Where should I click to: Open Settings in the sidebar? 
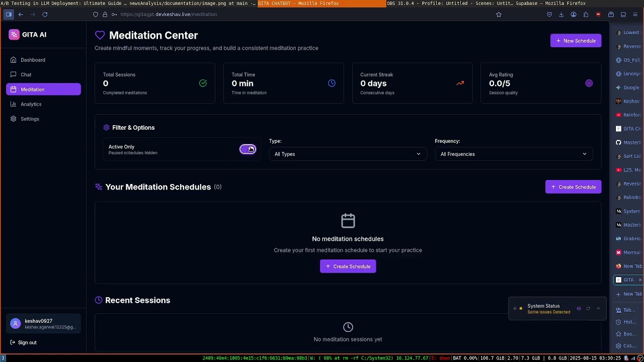[x=43, y=119]
